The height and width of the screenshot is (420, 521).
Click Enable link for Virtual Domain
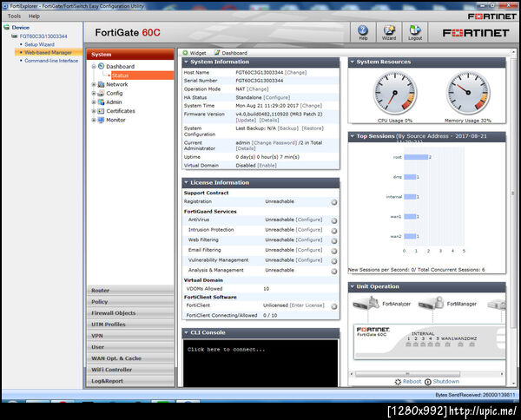click(267, 166)
